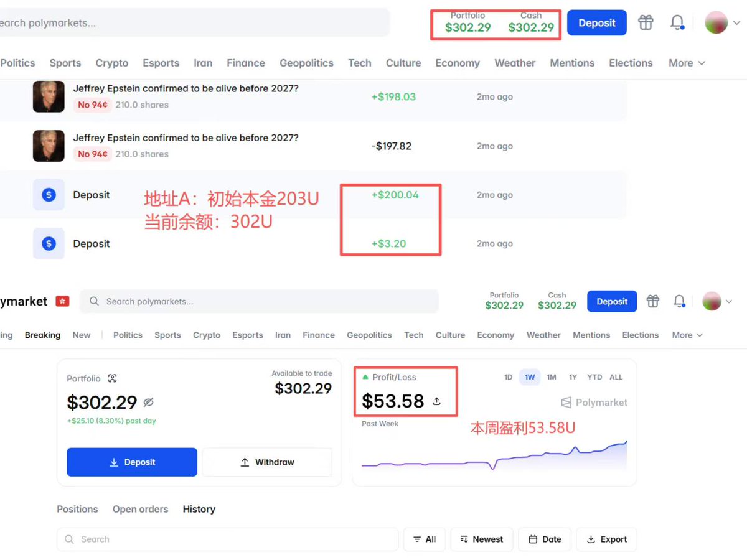747x560 pixels.
Task: Open account chevron beside upper header avatar
Action: [x=736, y=23]
